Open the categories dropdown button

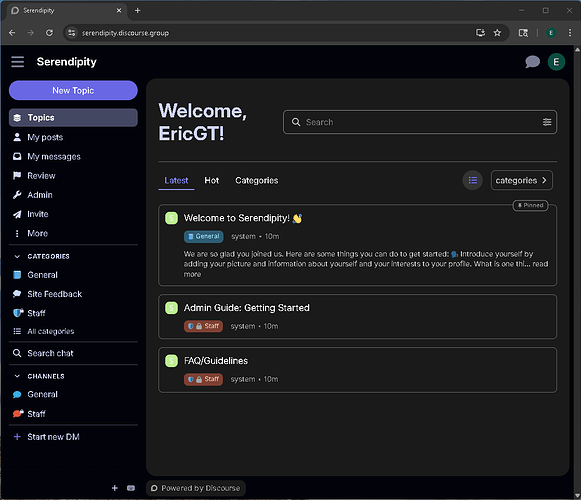tap(521, 180)
